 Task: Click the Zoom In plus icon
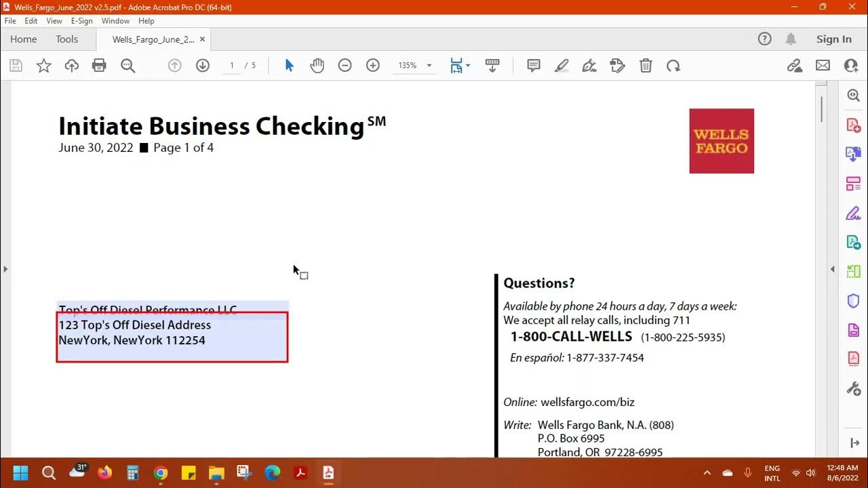coord(372,66)
